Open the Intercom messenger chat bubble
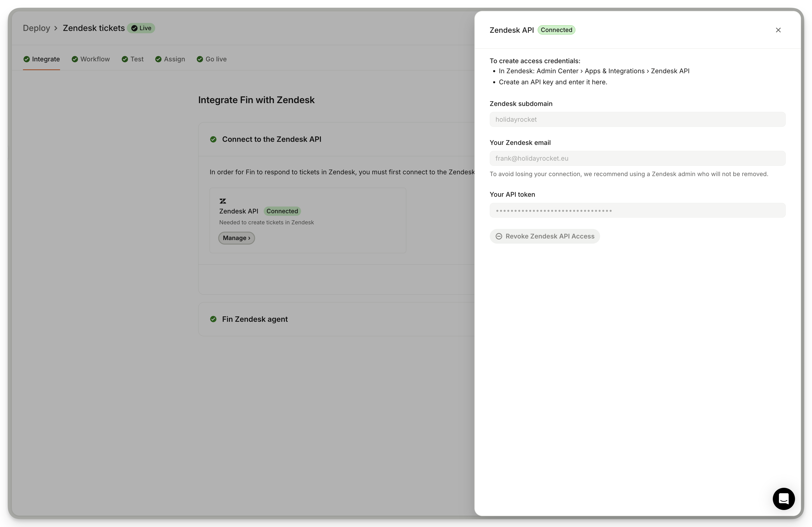Viewport: 812px width, 527px height. click(783, 499)
